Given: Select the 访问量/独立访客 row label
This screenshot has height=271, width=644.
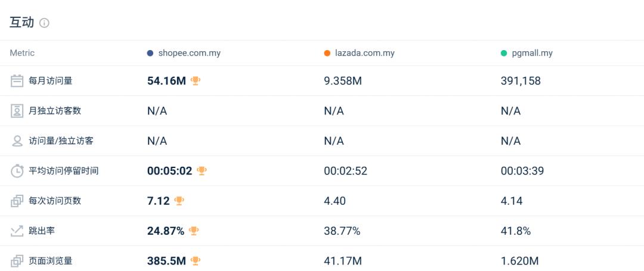Looking at the screenshot, I should pyautogui.click(x=61, y=141).
